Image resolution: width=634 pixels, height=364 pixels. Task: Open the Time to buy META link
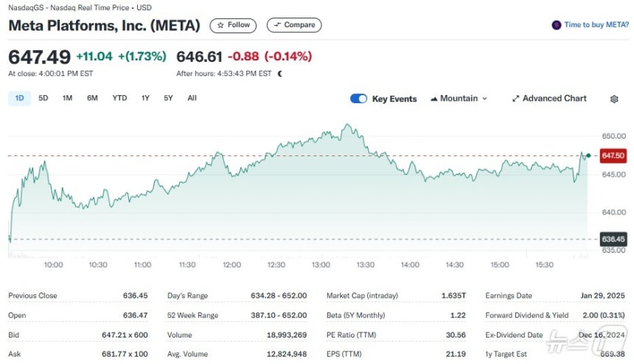coord(596,25)
